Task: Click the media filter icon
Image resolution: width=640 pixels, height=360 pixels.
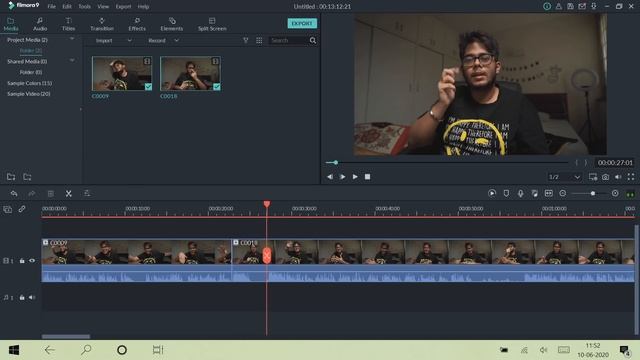Action: click(x=246, y=40)
